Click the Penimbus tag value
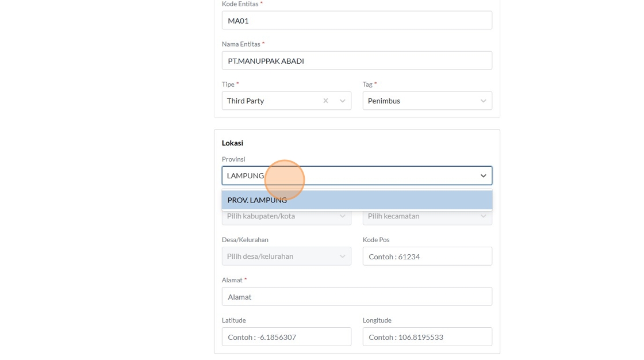 click(x=384, y=101)
